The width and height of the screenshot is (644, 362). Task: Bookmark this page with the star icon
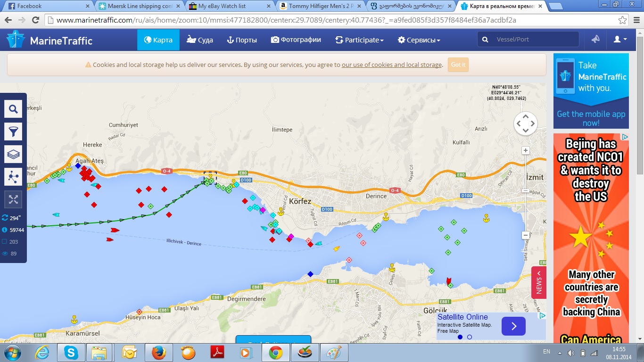point(622,20)
